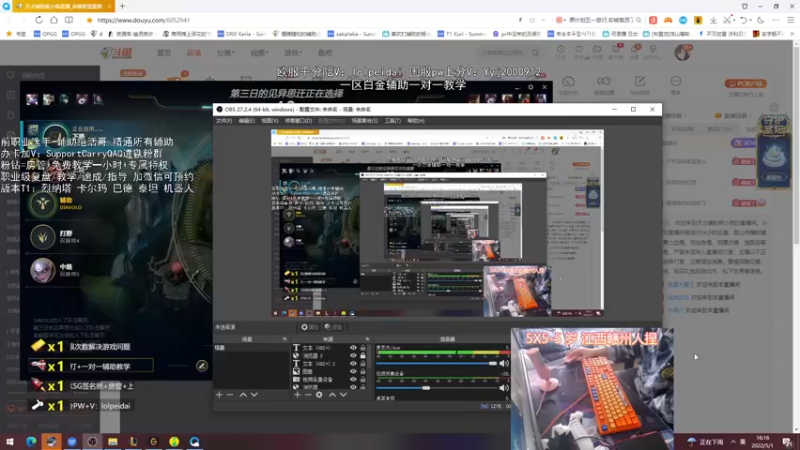Expand the 视频 dropdown on Douyu
Image resolution: width=800 pixels, height=450 pixels.
coord(259,53)
